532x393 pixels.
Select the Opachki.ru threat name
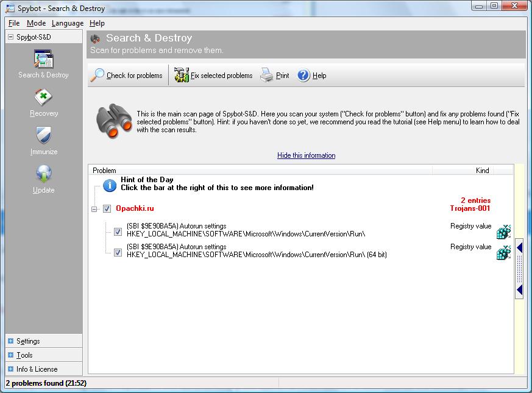coord(135,208)
